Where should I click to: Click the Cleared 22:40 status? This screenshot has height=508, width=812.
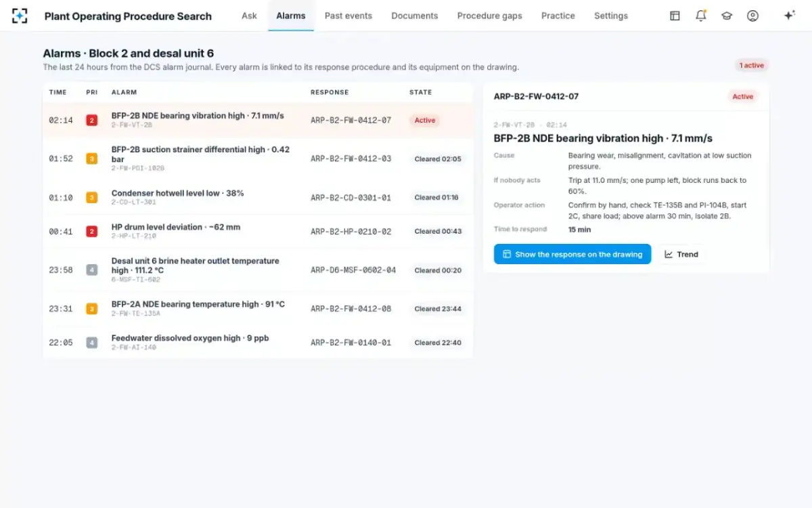pyautogui.click(x=437, y=343)
